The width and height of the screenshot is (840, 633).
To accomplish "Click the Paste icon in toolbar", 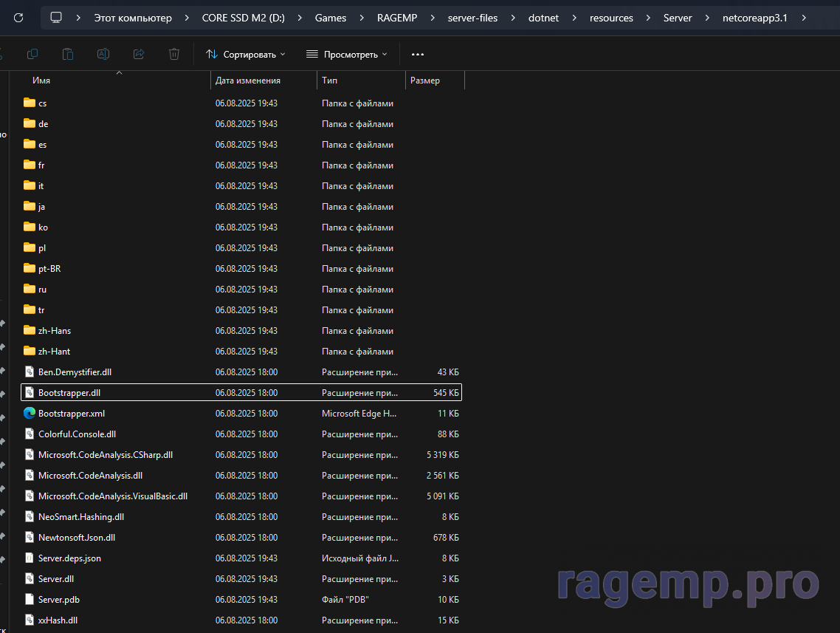I will pos(67,54).
